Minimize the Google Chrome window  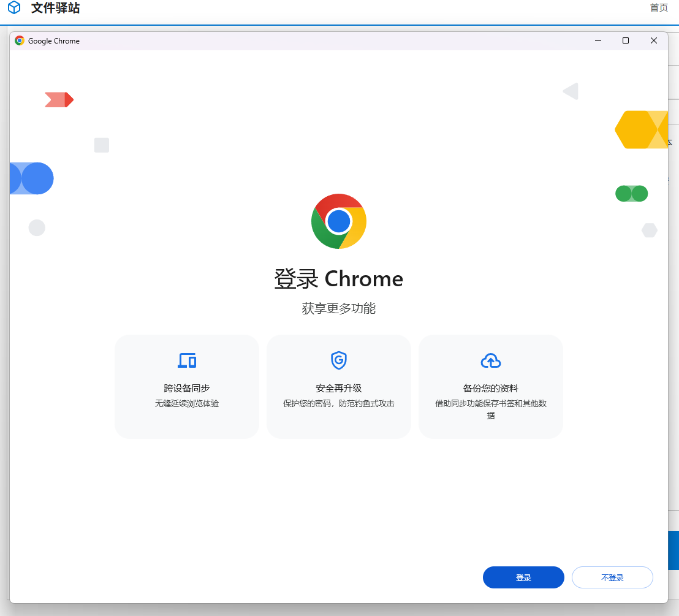(597, 41)
